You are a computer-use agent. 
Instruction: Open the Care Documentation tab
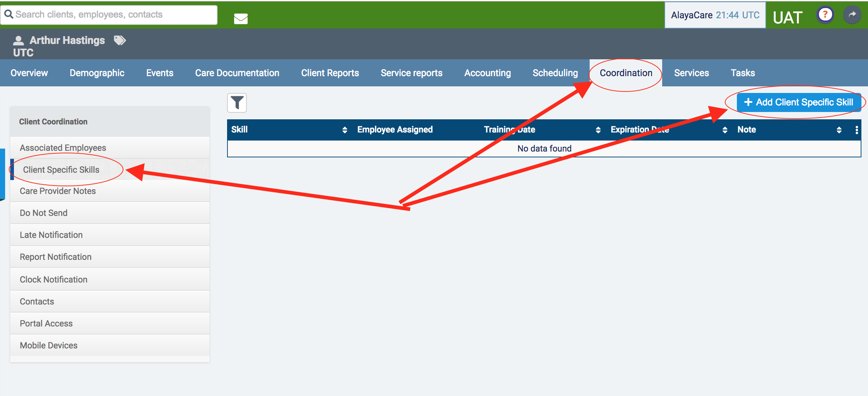coord(237,73)
